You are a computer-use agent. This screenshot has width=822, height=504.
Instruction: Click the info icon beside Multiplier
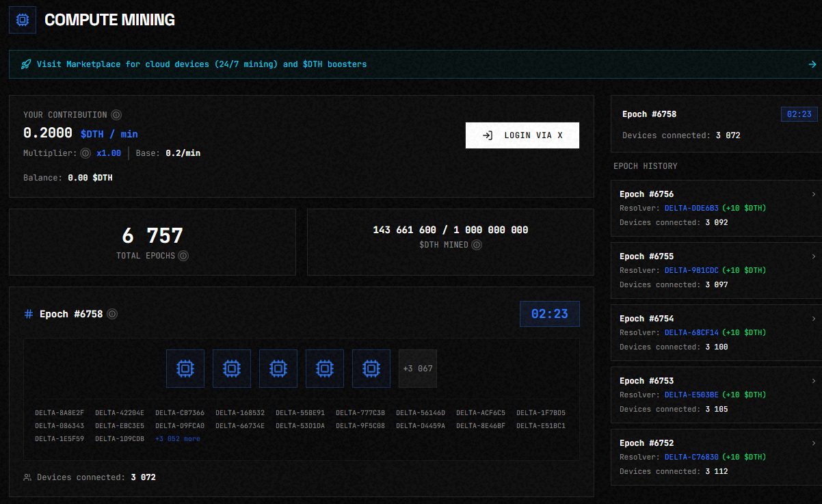(85, 153)
